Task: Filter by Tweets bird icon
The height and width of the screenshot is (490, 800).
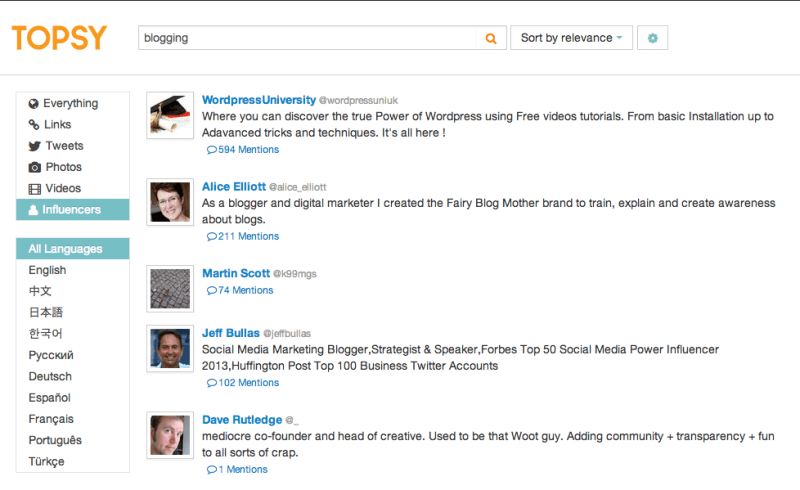Action: pyautogui.click(x=34, y=146)
